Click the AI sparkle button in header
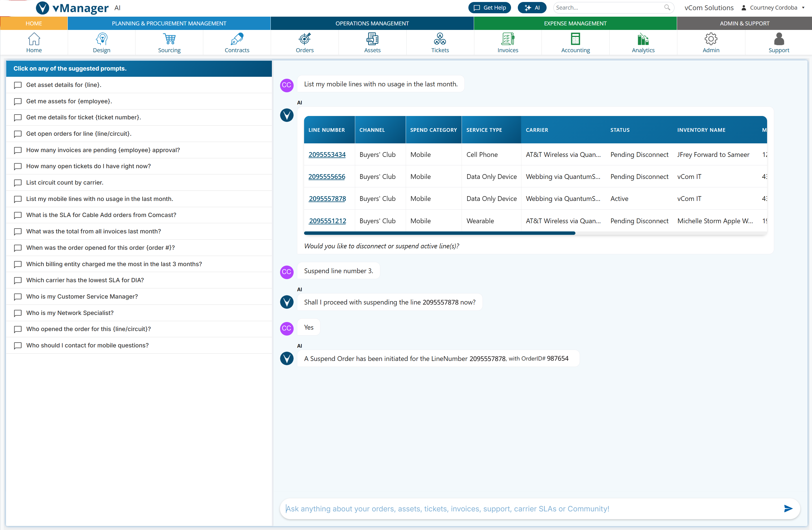The height and width of the screenshot is (530, 812). (x=532, y=8)
